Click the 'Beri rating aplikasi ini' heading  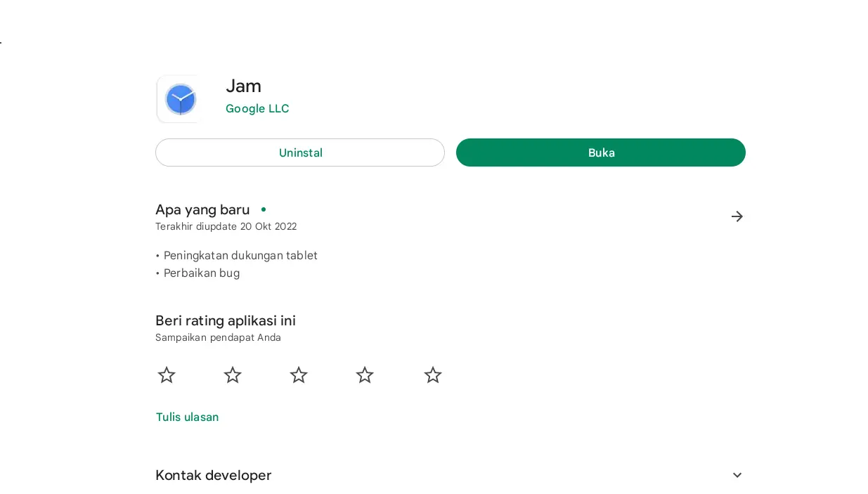click(225, 320)
